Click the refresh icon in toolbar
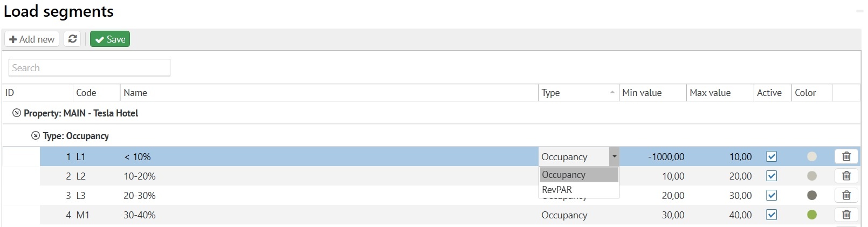Screen dimensions: 868x227 [x=73, y=39]
